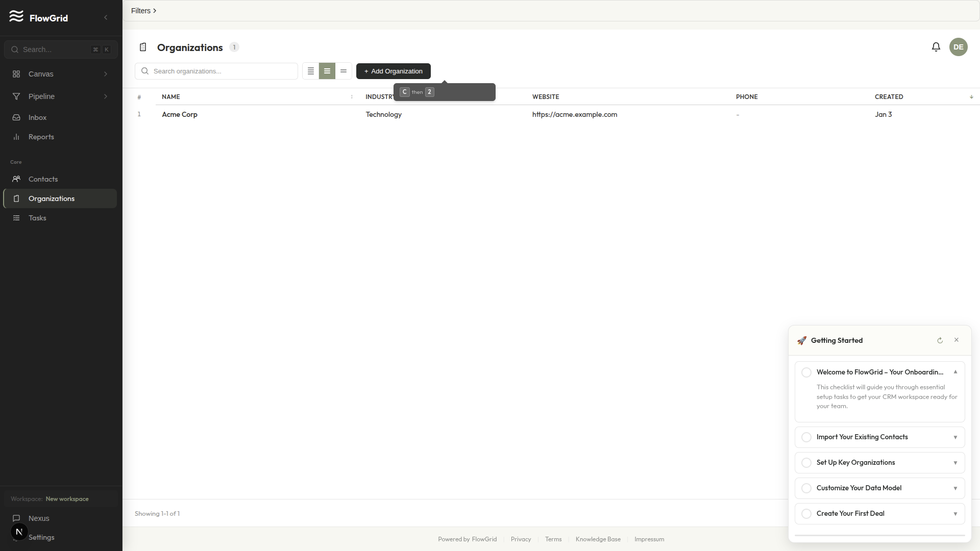Open the Inbox from the sidebar
The width and height of the screenshot is (980, 551).
pyautogui.click(x=37, y=117)
